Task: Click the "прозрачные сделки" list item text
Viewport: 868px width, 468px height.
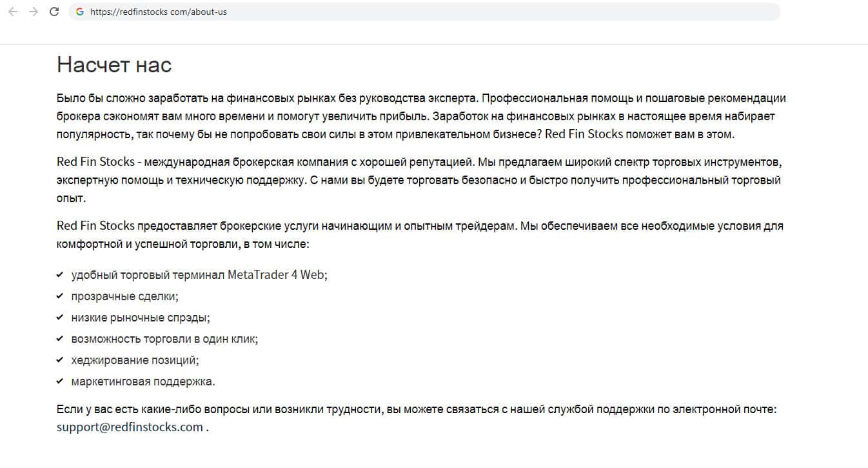Action: point(124,296)
